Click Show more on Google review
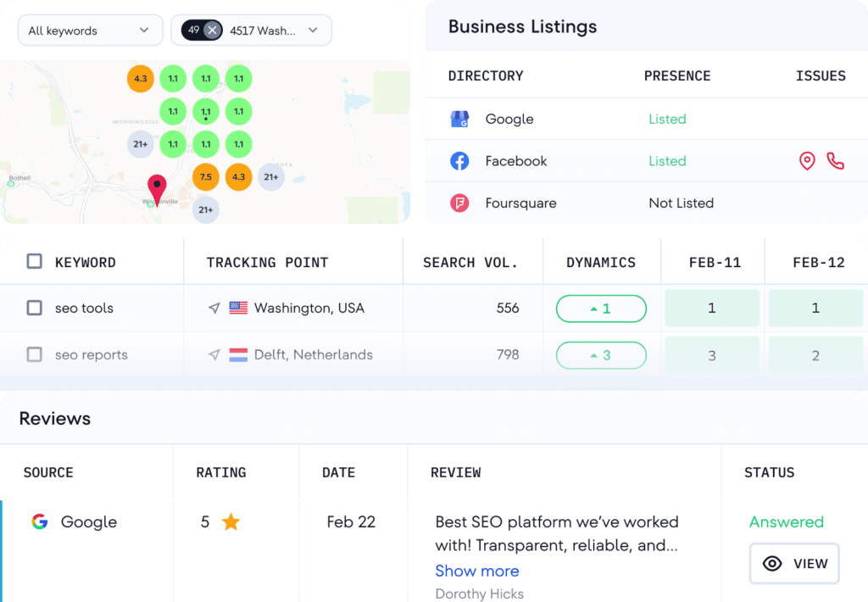Viewport: 868px width, 602px height. pyautogui.click(x=476, y=571)
